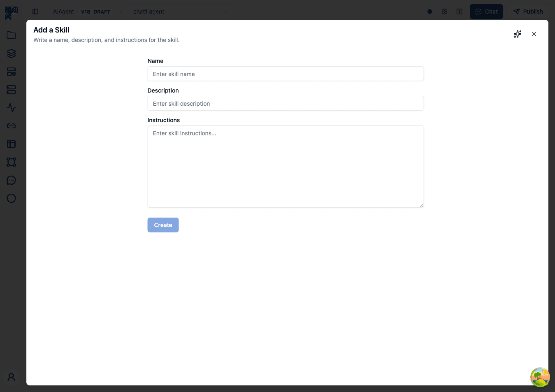555x392 pixels.
Task: Click the circle icon at sidebar bottom
Action: (x=11, y=198)
